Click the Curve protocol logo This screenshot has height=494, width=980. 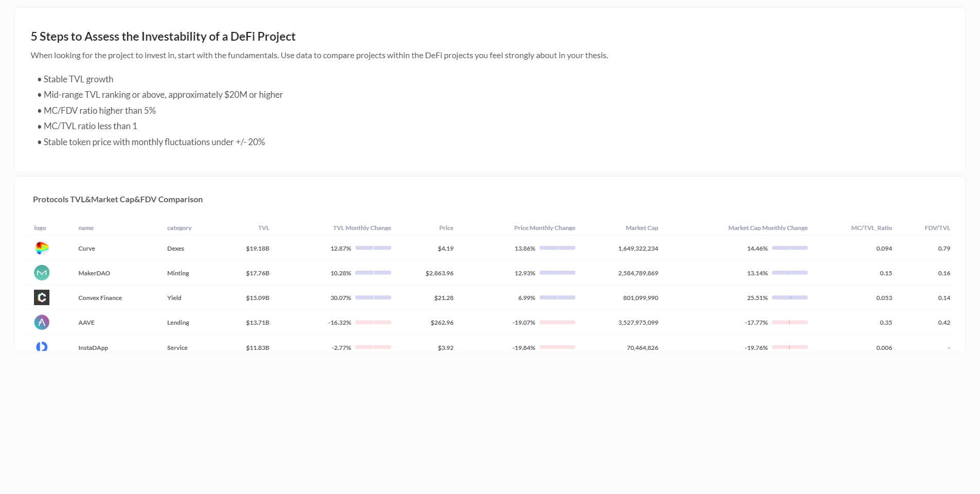click(x=41, y=248)
